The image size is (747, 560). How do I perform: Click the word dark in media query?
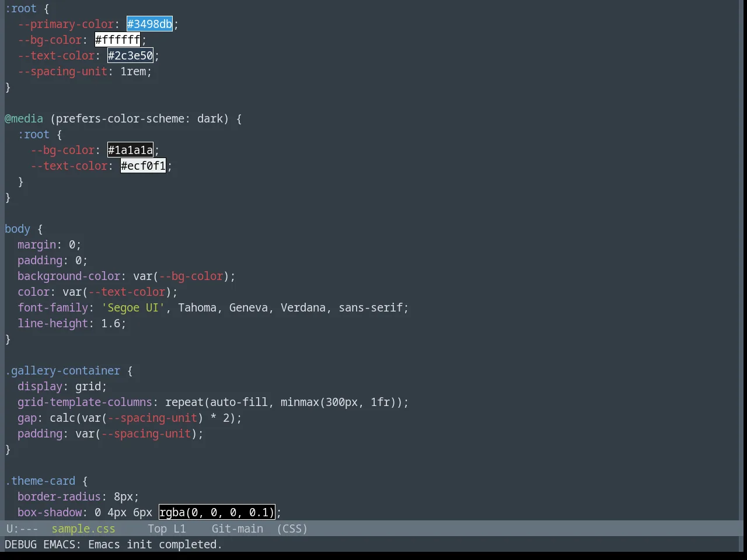pyautogui.click(x=210, y=118)
